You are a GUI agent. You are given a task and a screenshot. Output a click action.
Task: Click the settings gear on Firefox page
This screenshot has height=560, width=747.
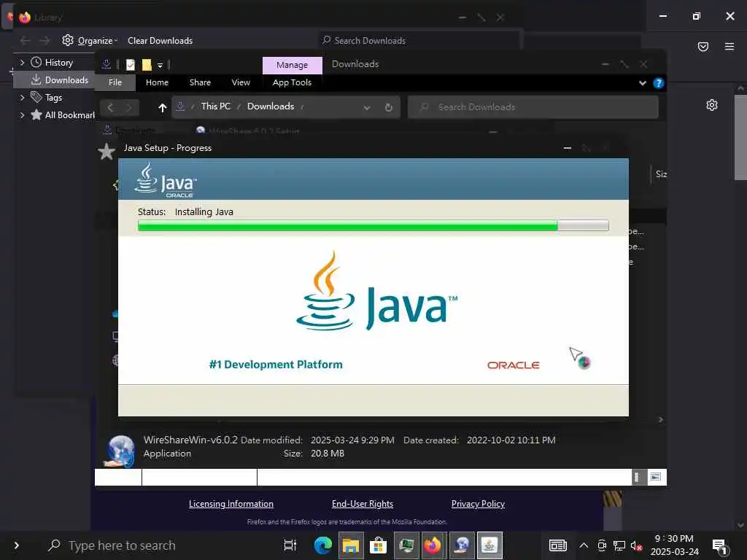pos(712,105)
